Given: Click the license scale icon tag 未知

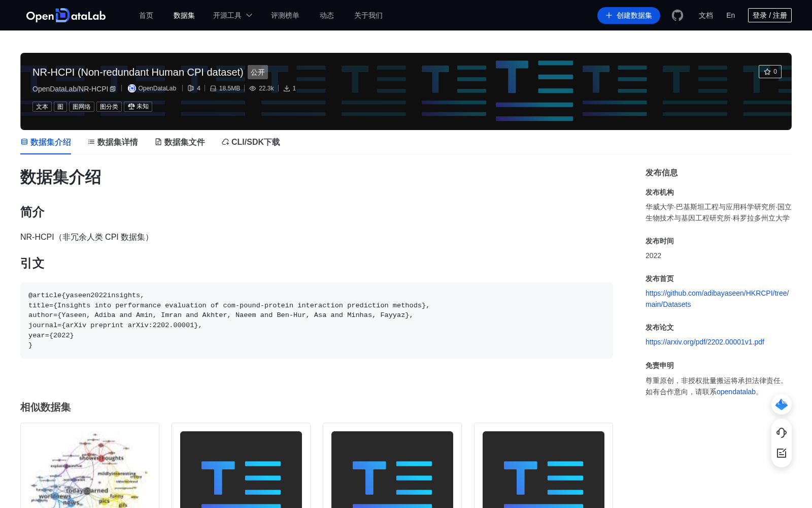Looking at the screenshot, I should click(138, 107).
